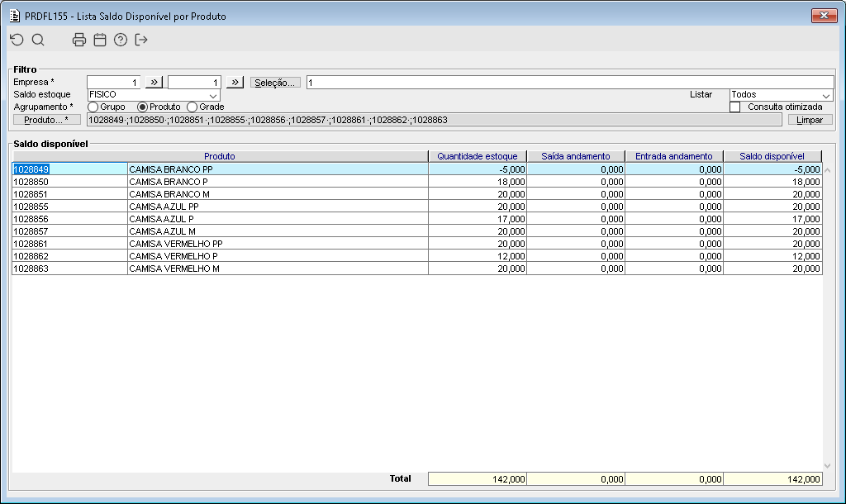
Task: Click the first Empresa number input field
Action: coord(114,82)
